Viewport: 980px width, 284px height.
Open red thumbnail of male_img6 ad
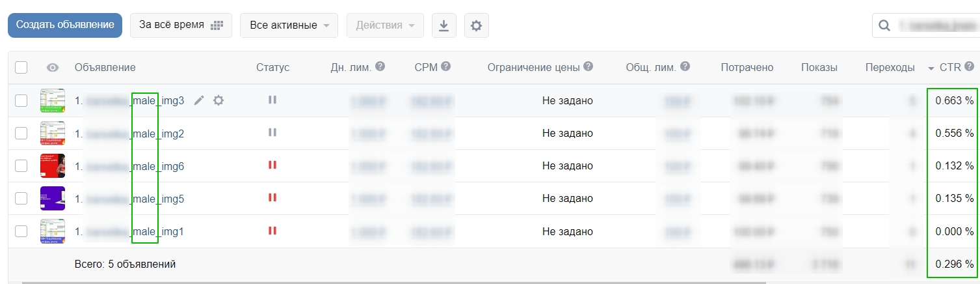point(53,165)
